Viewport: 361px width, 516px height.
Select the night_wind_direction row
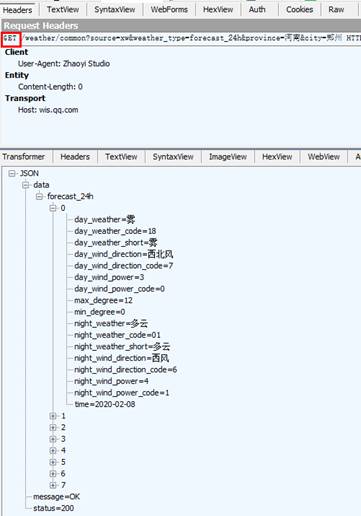(121, 358)
